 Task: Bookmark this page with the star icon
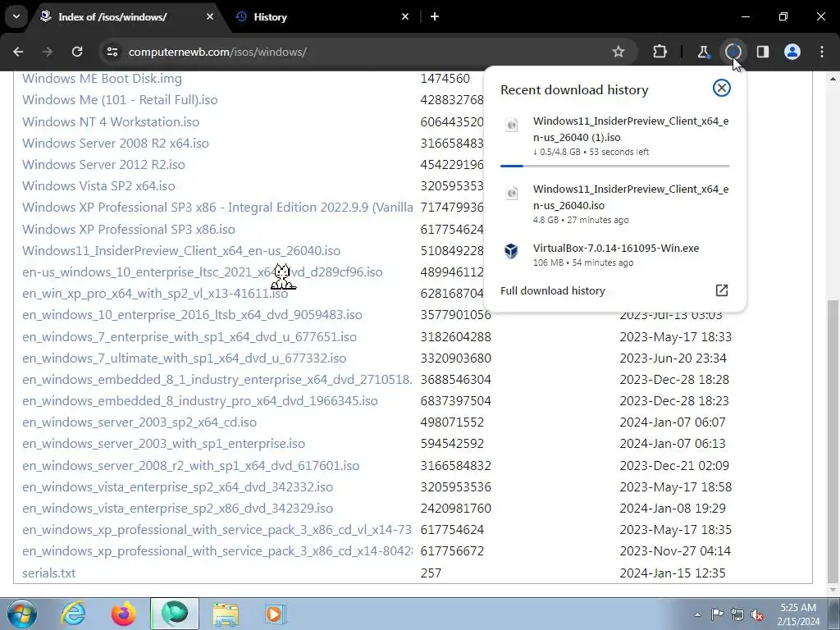coord(619,52)
